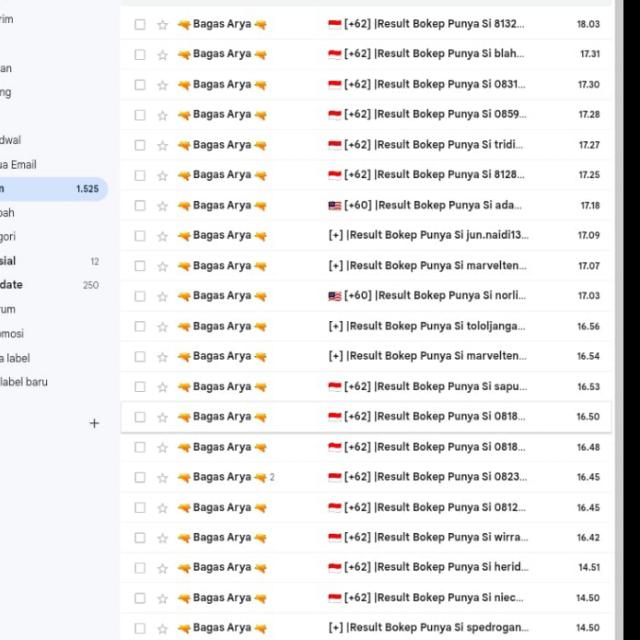Image resolution: width=640 pixels, height=640 pixels.
Task: Check the box for the 16.53 email
Action: click(x=140, y=387)
